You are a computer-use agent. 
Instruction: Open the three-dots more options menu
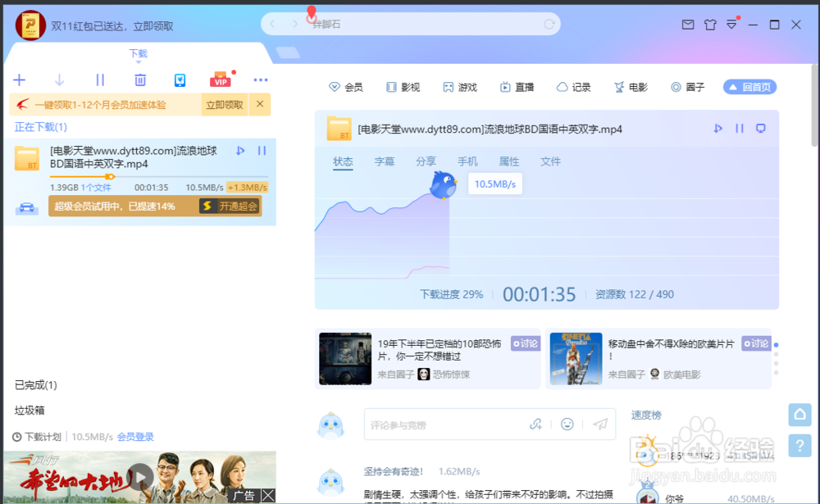(x=261, y=80)
